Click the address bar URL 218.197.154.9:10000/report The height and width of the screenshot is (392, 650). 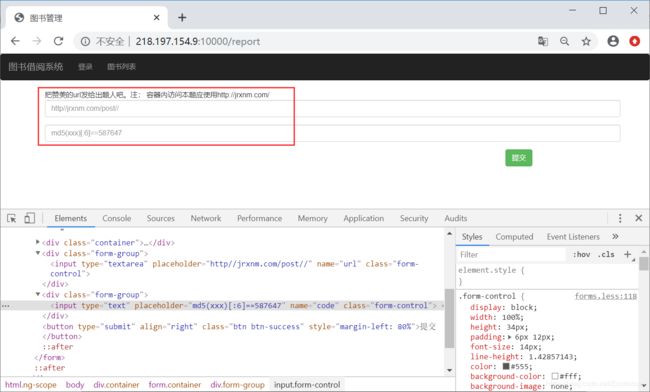click(x=198, y=41)
